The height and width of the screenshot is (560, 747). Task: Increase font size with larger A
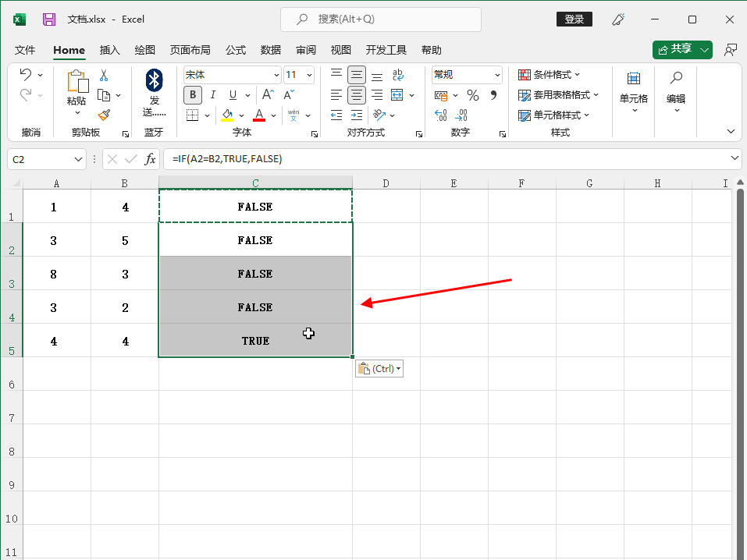[268, 94]
